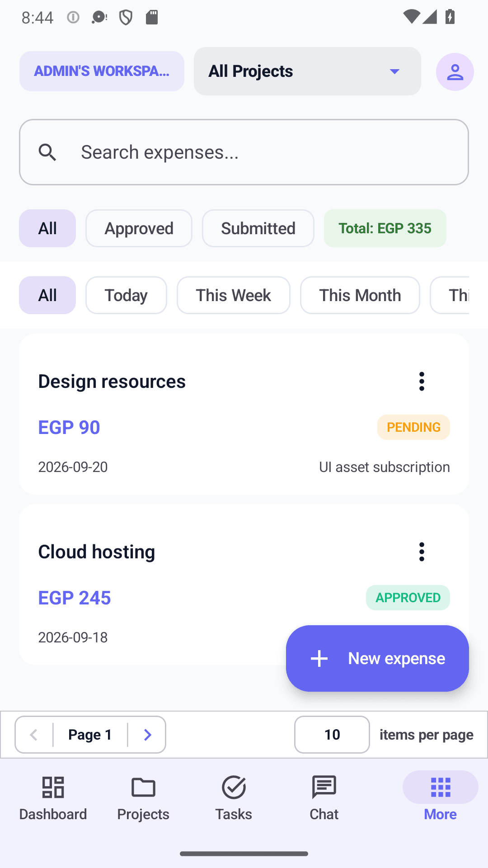The height and width of the screenshot is (868, 488).
Task: Select the All date filter chip
Action: point(47,295)
